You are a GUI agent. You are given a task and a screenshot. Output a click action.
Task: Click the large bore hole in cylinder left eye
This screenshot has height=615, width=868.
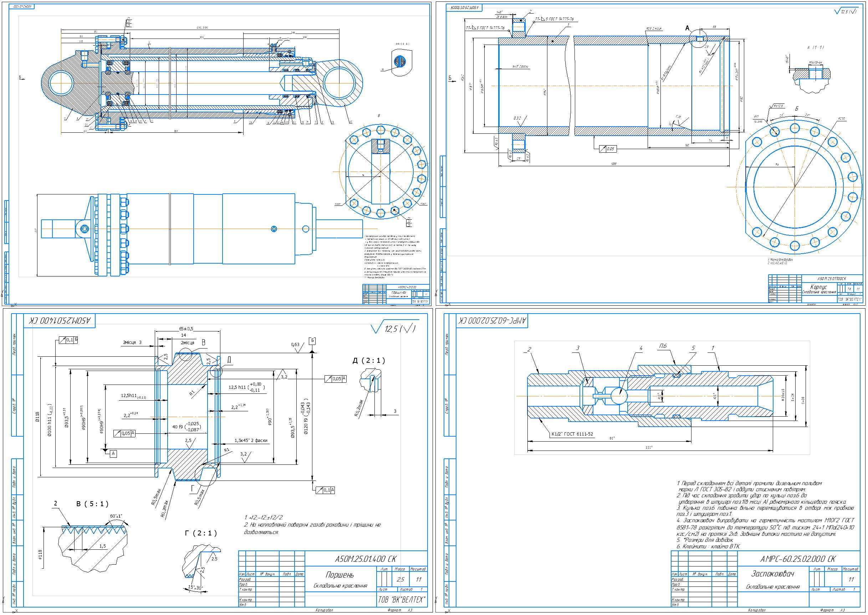coord(61,83)
